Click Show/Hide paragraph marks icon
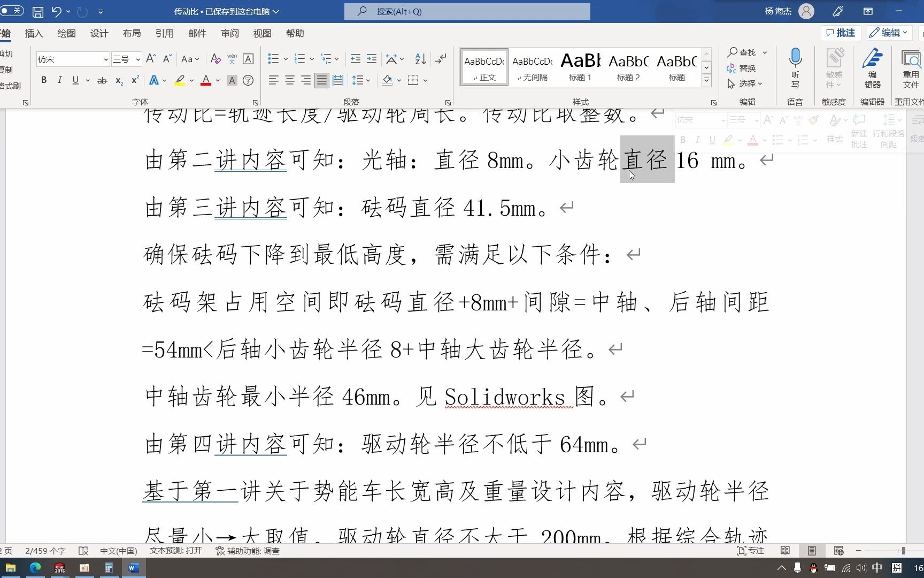The height and width of the screenshot is (578, 924). coord(441,59)
